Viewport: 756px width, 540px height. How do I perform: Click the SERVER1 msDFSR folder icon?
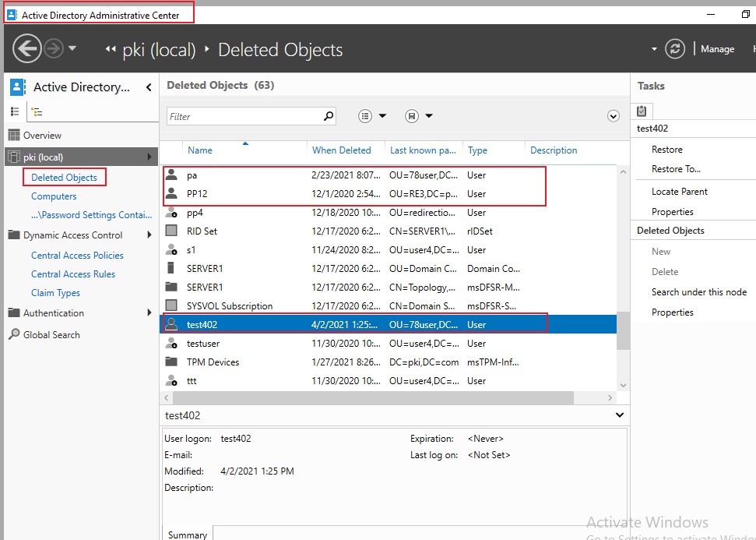coord(171,287)
